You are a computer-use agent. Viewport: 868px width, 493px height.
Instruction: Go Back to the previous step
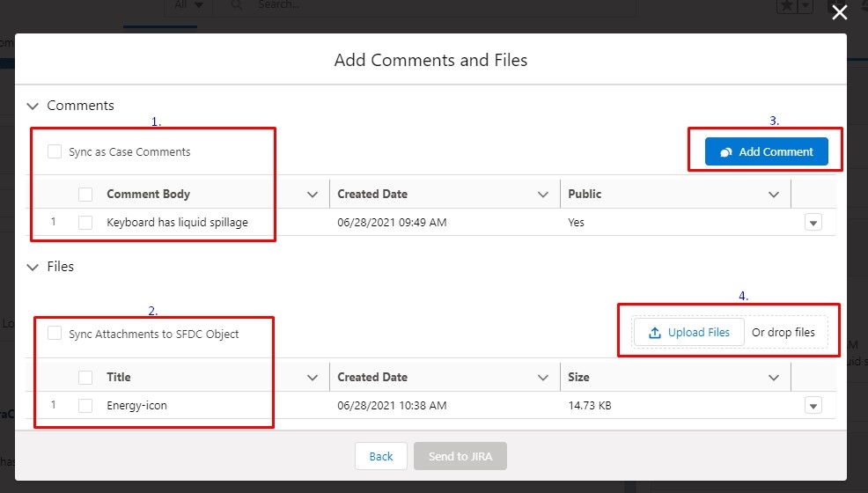pyautogui.click(x=381, y=457)
